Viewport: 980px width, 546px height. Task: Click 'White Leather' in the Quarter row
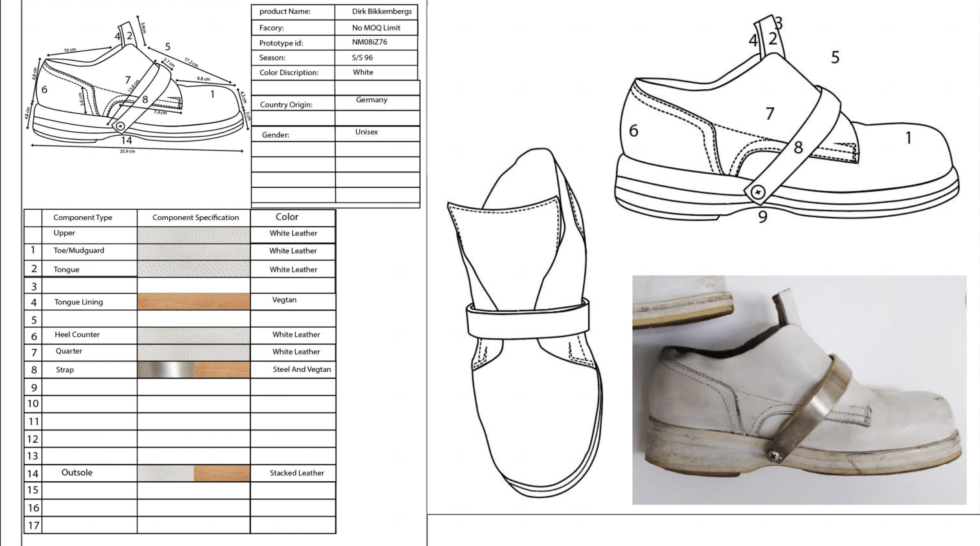[296, 352]
